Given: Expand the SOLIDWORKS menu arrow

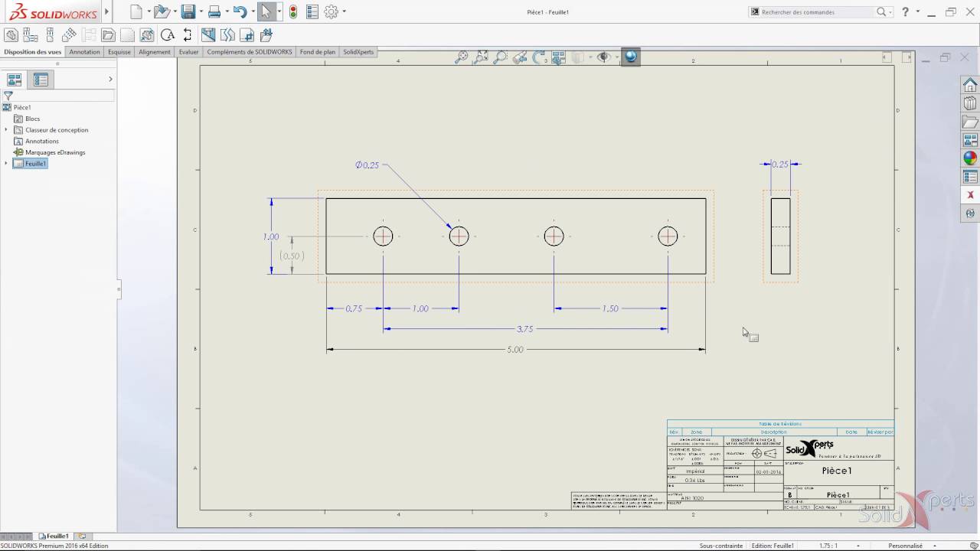Looking at the screenshot, I should [x=106, y=12].
